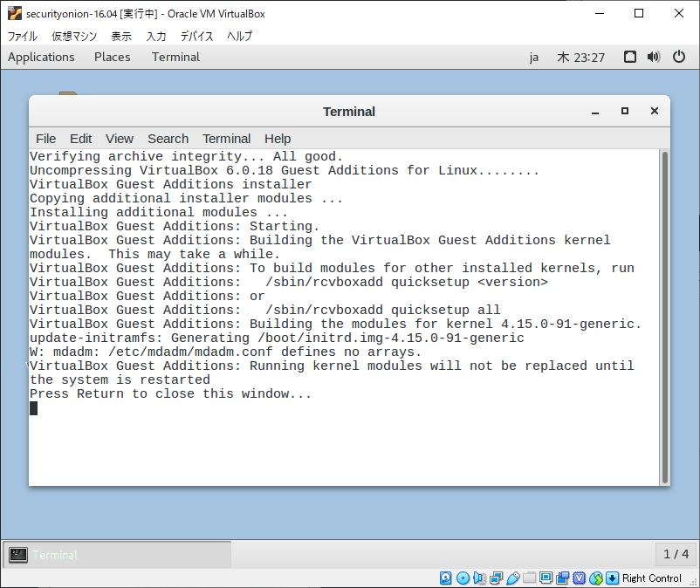700x588 pixels.
Task: Click 'the system is restarted' text
Action: (120, 379)
